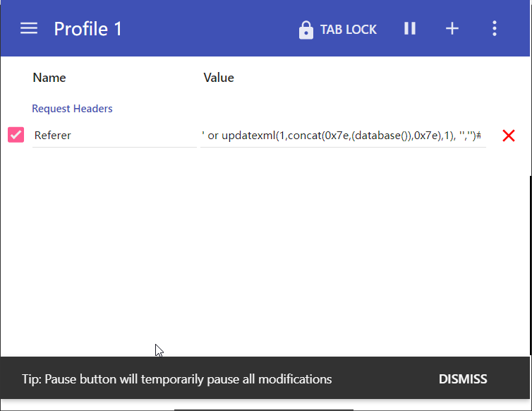Click the Profile 1 title
Viewport: 532px width, 411px height.
[x=88, y=29]
